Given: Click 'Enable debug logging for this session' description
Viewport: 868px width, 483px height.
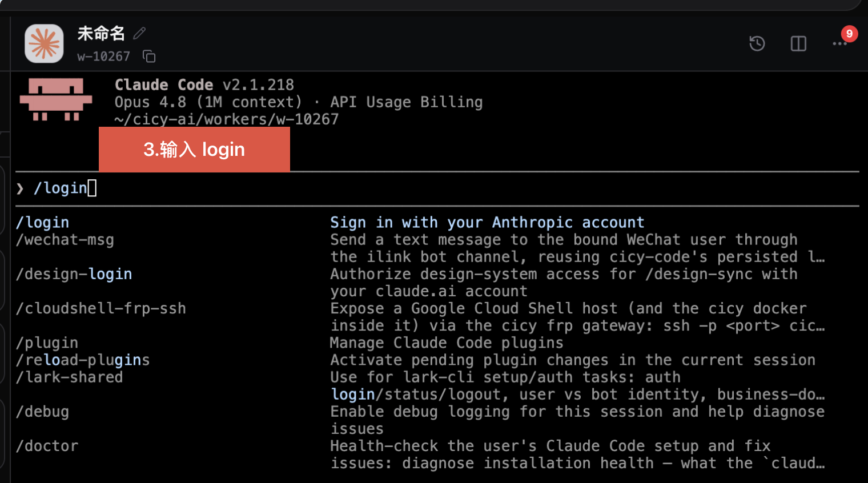Looking at the screenshot, I should tap(577, 420).
